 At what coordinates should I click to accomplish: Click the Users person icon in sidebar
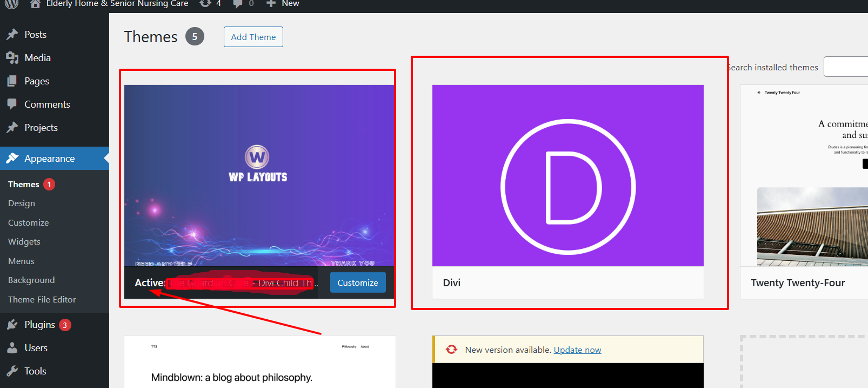tap(12, 348)
